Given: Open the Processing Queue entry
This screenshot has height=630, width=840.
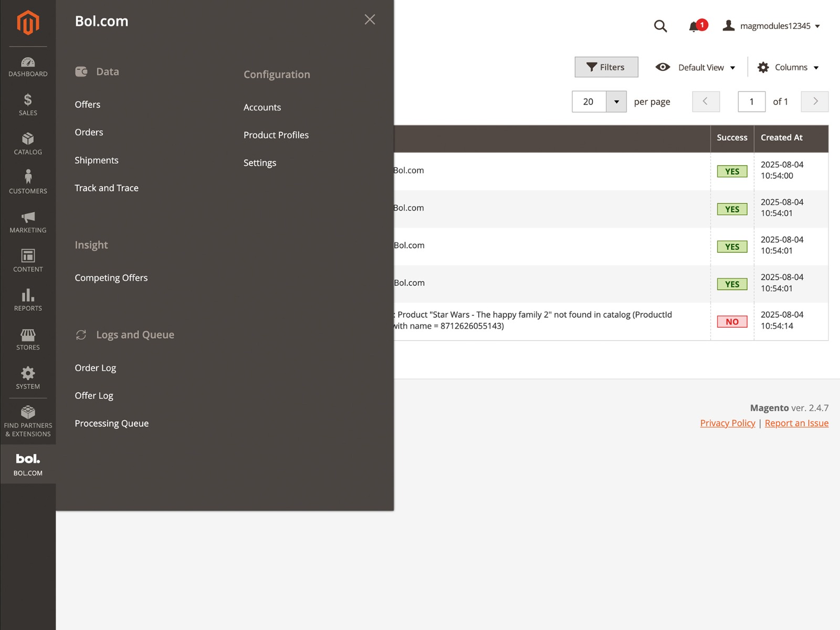Looking at the screenshot, I should pyautogui.click(x=112, y=423).
